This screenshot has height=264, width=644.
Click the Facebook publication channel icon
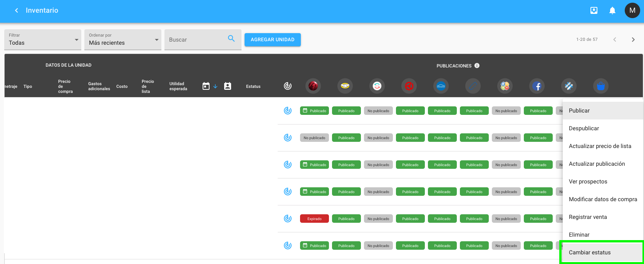[537, 86]
